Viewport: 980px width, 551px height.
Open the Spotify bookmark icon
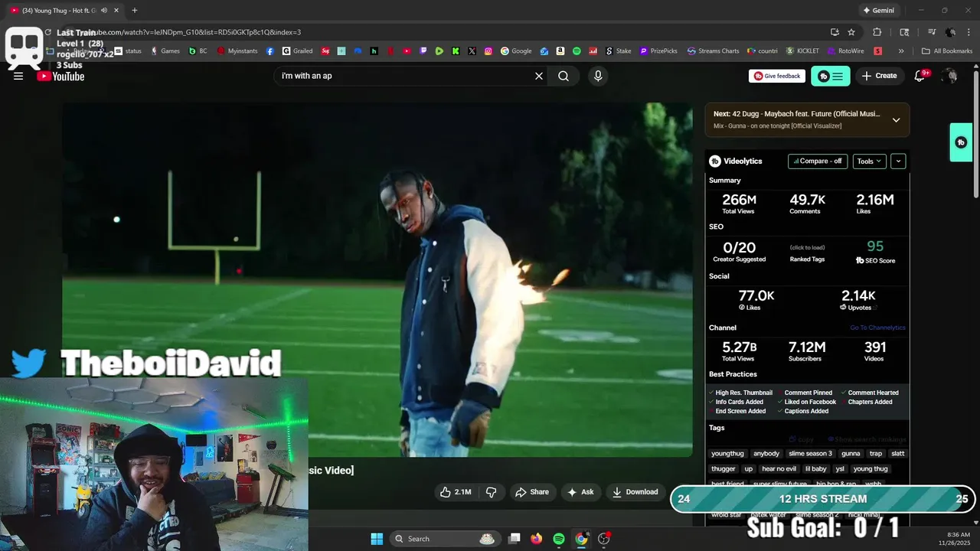(577, 51)
